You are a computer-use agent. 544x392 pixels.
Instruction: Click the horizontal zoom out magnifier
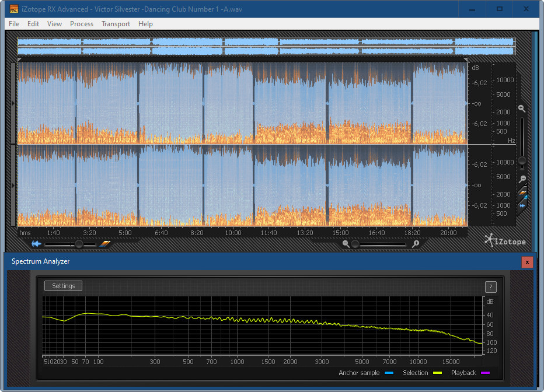pyautogui.click(x=346, y=244)
